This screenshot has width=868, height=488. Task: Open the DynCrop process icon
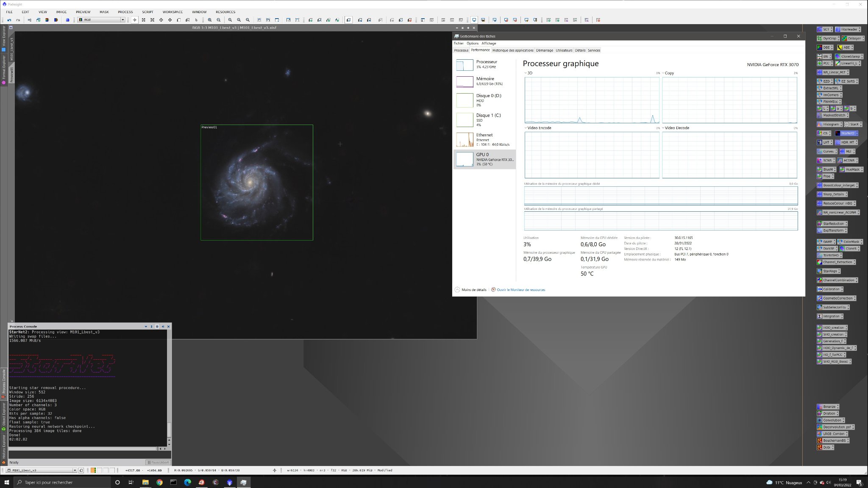tap(827, 39)
